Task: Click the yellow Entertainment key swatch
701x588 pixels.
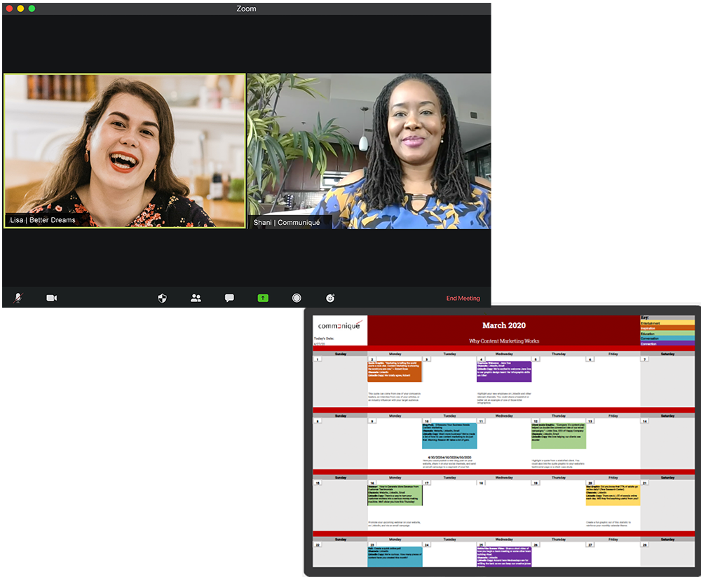Action: (667, 322)
